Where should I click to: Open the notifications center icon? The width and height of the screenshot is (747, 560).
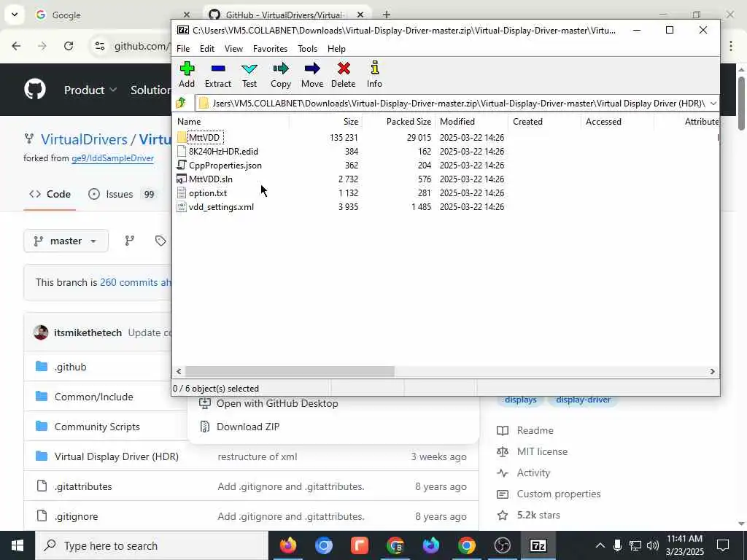723,545
